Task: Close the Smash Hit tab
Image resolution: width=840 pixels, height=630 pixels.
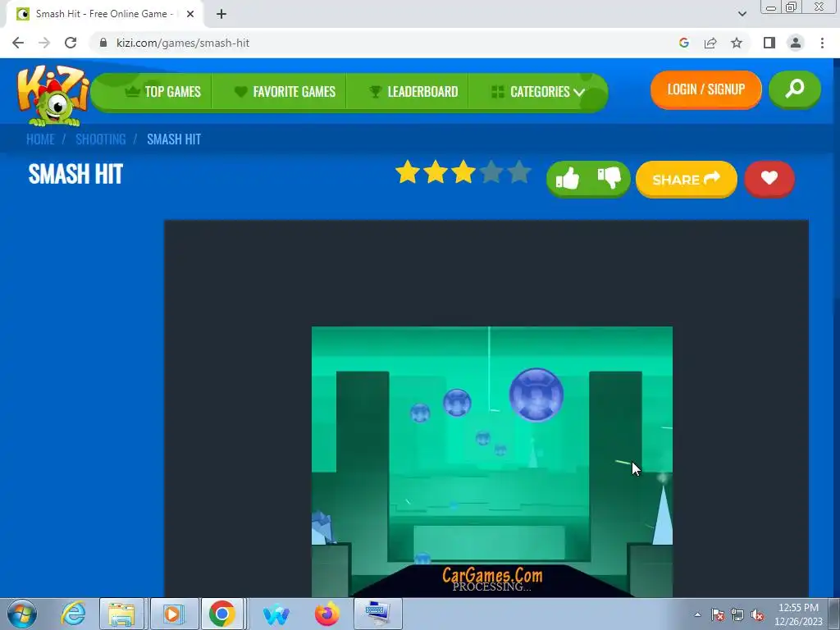Action: [x=190, y=14]
